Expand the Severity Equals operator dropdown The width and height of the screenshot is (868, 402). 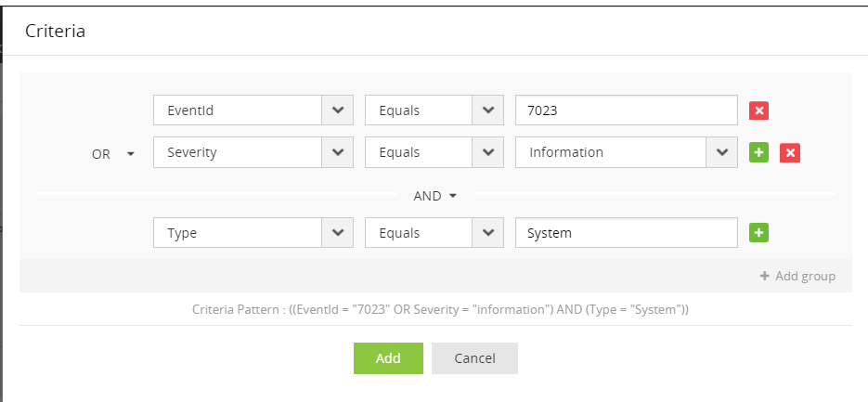click(x=487, y=153)
